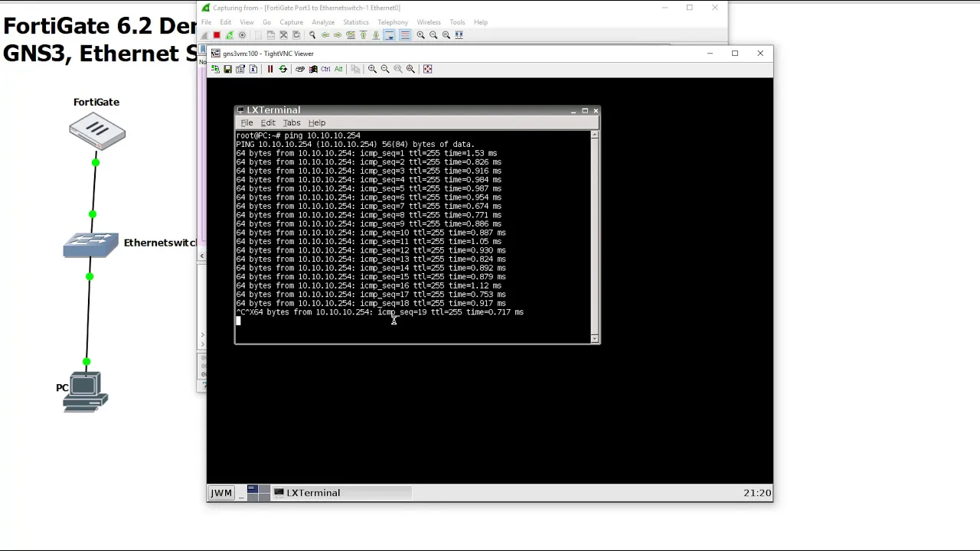Screen dimensions: 980x551
Task: Click the 21:20 clock in JWM tray
Action: point(757,493)
